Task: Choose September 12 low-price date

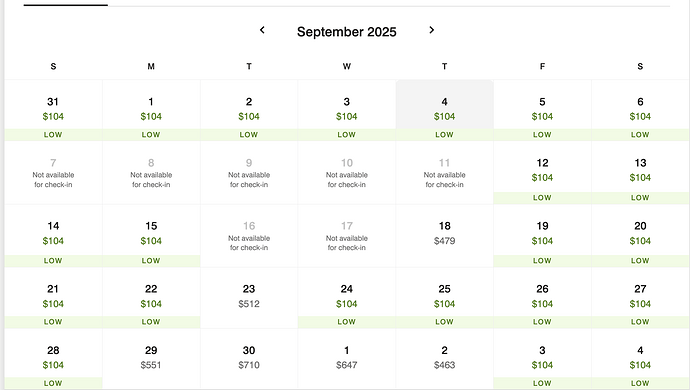Action: (x=542, y=173)
